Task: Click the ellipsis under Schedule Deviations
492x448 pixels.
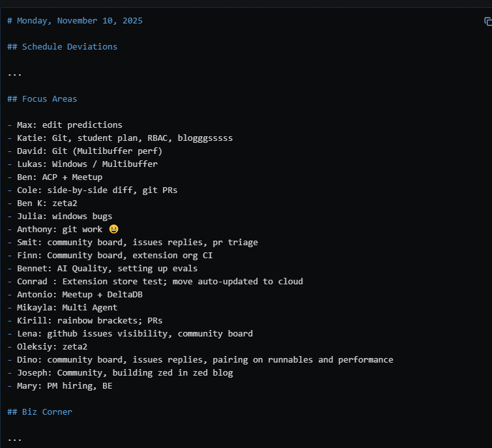Action: pos(14,73)
